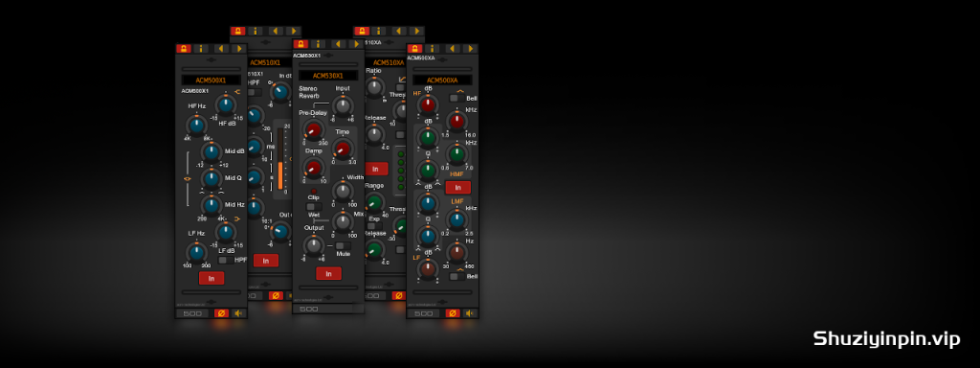Toggle the Clip switch on ACM530X1
Image resolution: width=980 pixels, height=368 pixels.
pyautogui.click(x=314, y=207)
